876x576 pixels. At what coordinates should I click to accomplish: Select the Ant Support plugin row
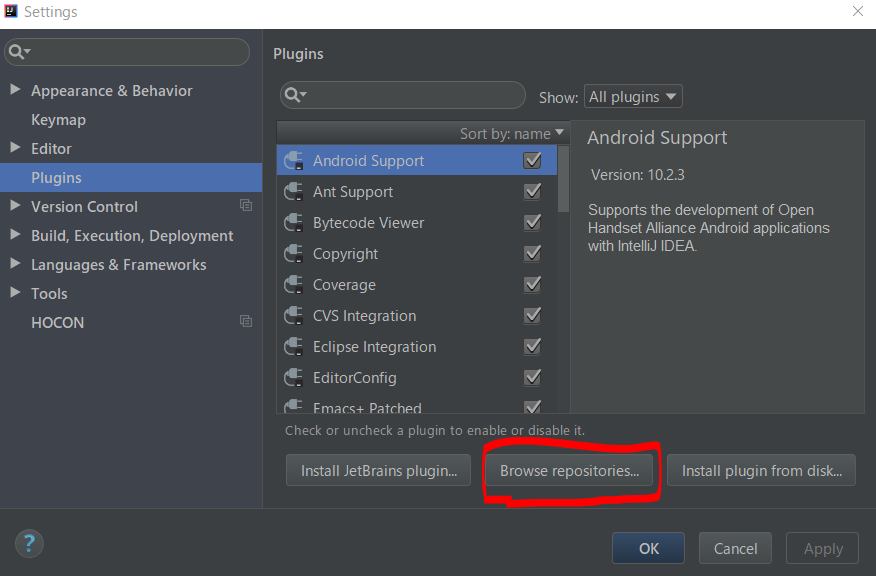417,192
